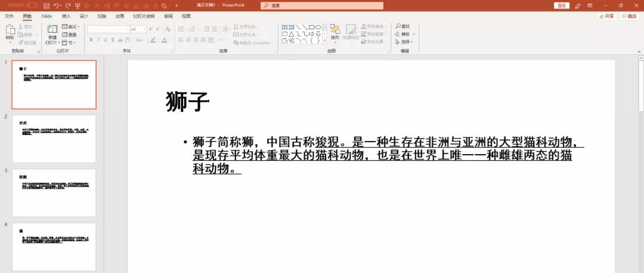The height and width of the screenshot is (273, 644).
Task: Open the Select (选择) dropdown
Action: (x=404, y=42)
